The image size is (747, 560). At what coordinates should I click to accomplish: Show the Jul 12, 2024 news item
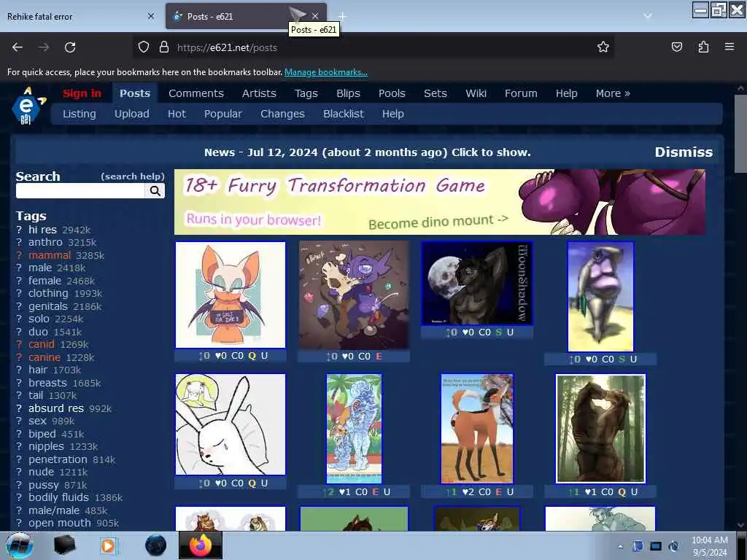click(x=368, y=152)
